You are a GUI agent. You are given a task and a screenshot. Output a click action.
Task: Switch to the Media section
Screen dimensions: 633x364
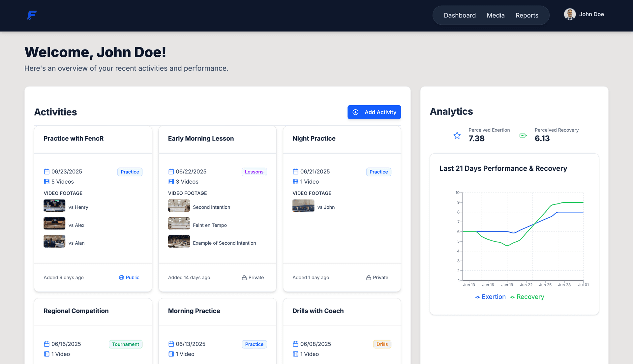[x=496, y=15]
